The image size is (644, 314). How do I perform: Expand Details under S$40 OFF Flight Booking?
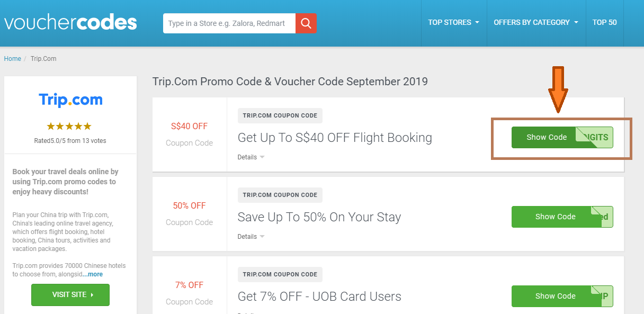251,157
